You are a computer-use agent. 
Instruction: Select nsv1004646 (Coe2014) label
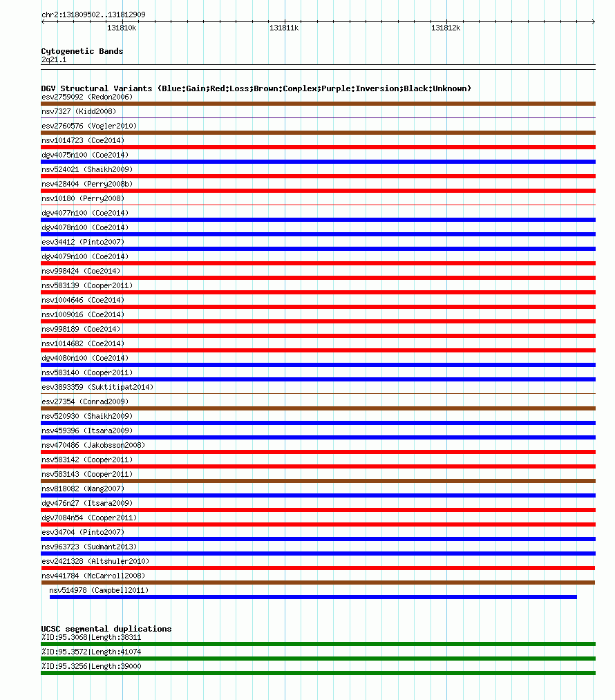tap(83, 300)
